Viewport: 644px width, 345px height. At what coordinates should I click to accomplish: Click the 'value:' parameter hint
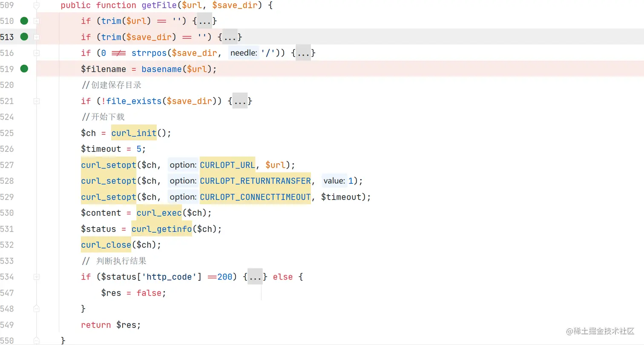tap(334, 181)
